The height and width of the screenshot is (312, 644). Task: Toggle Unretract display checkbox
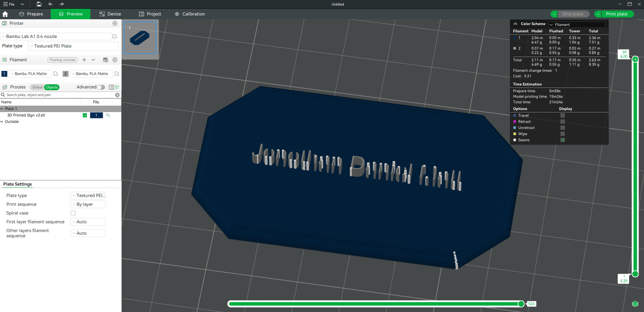pyautogui.click(x=563, y=128)
